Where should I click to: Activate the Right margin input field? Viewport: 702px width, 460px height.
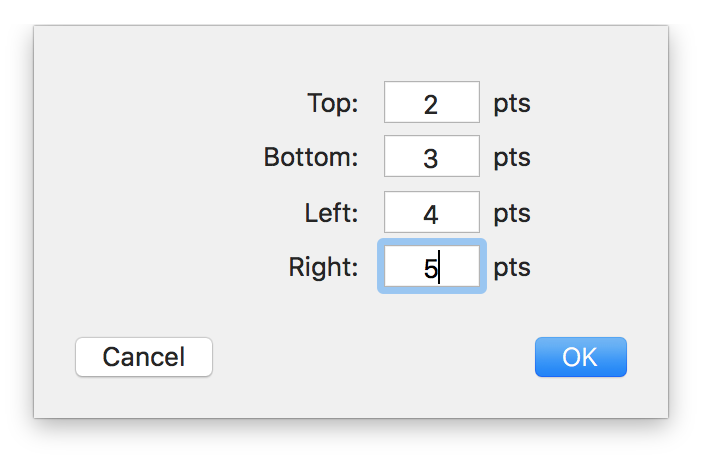[x=431, y=267]
